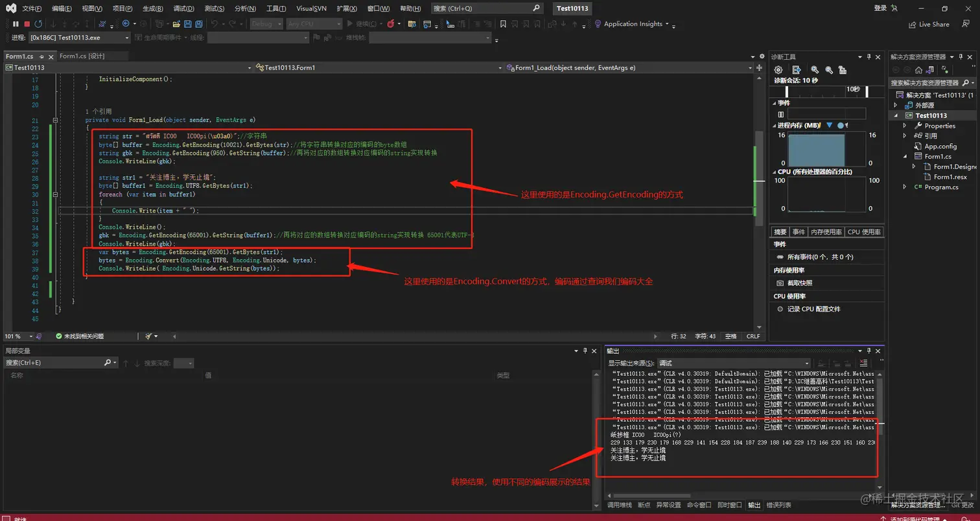Click the 未找到相关问题 status indicator
The image size is (980, 521).
pyautogui.click(x=79, y=336)
